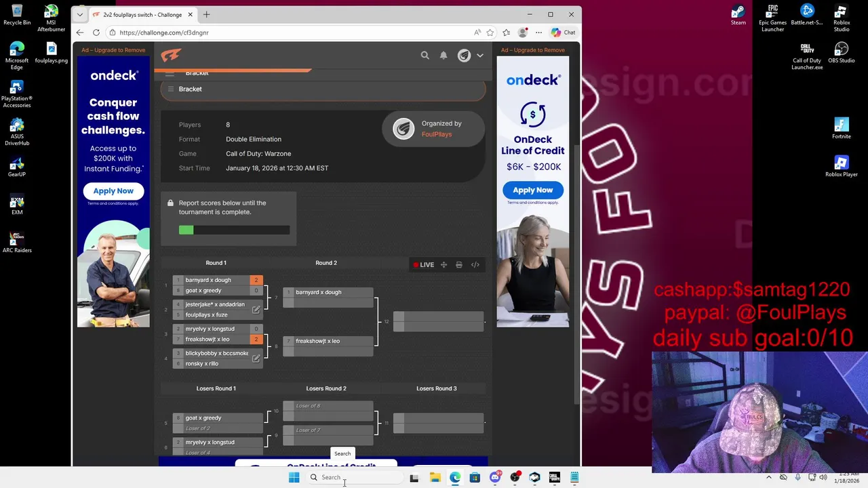Select goat x greedy in Round 1

point(217,291)
